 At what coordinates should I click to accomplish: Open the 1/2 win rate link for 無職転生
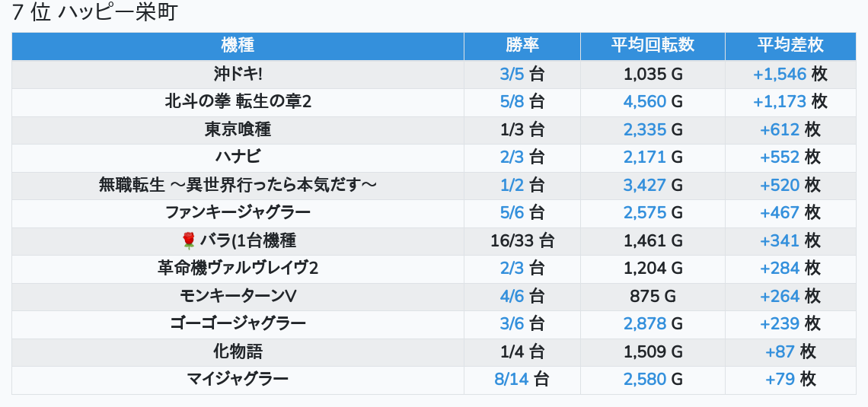pos(512,185)
